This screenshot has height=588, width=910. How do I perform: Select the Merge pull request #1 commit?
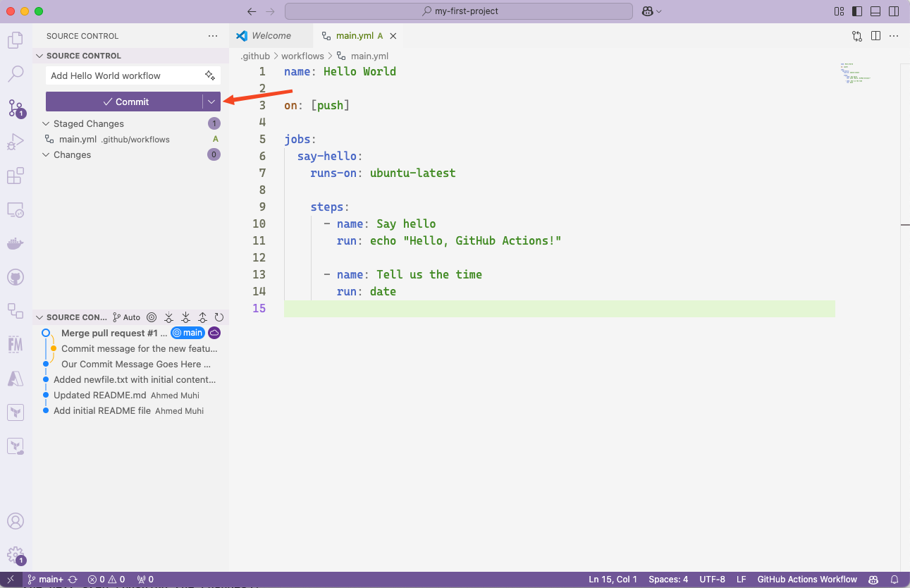pyautogui.click(x=130, y=333)
